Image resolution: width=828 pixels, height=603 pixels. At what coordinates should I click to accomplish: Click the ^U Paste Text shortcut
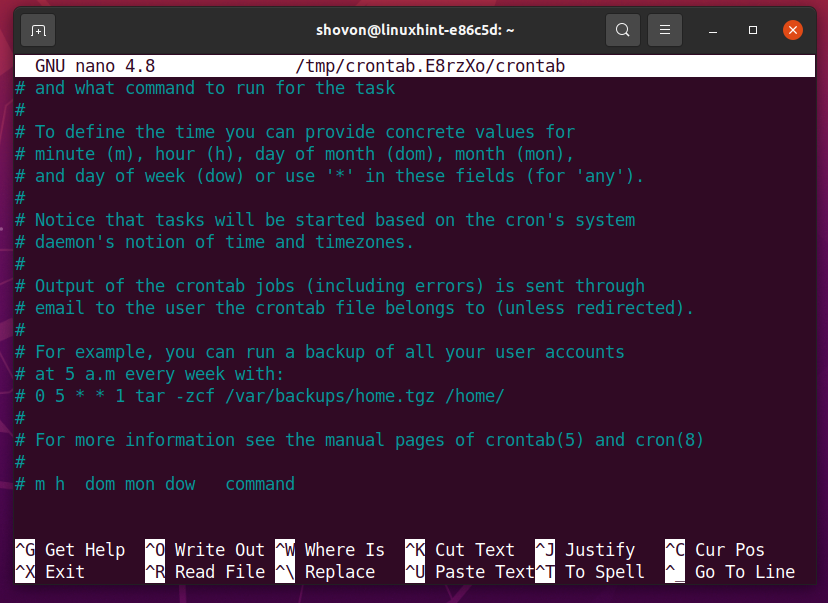point(469,572)
